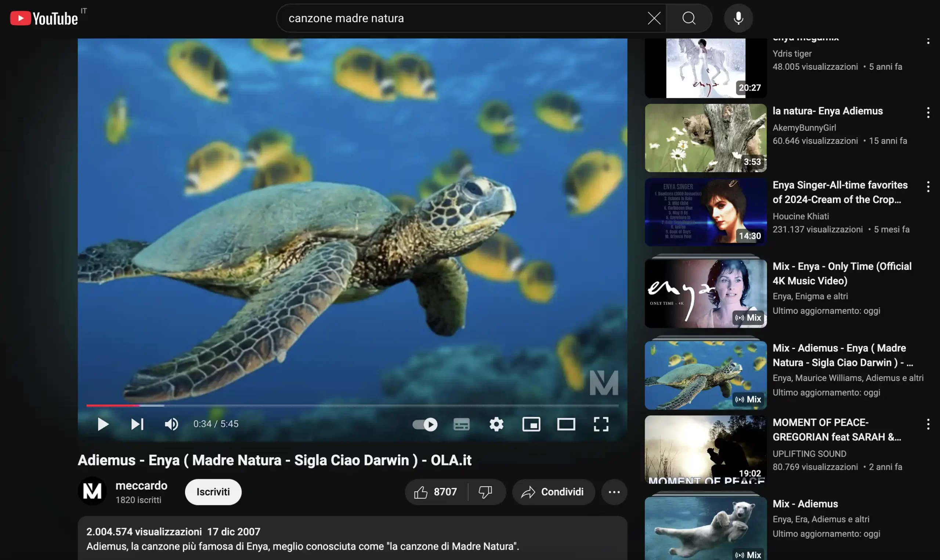Viewport: 940px width, 560px height.
Task: Open the polar bear Mix - Adiemus thumbnail
Action: [705, 528]
